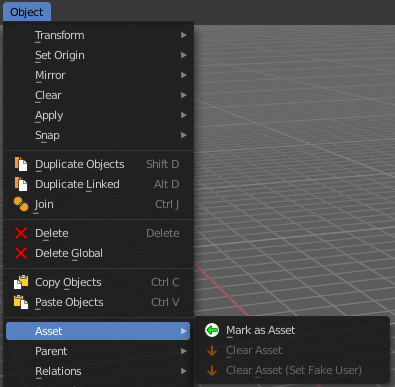Choose Transform from the Object menu
395x387 pixels.
[x=98, y=35]
